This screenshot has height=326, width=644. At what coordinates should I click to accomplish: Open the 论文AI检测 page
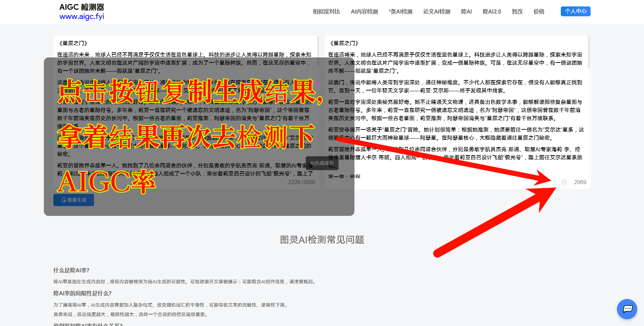436,11
